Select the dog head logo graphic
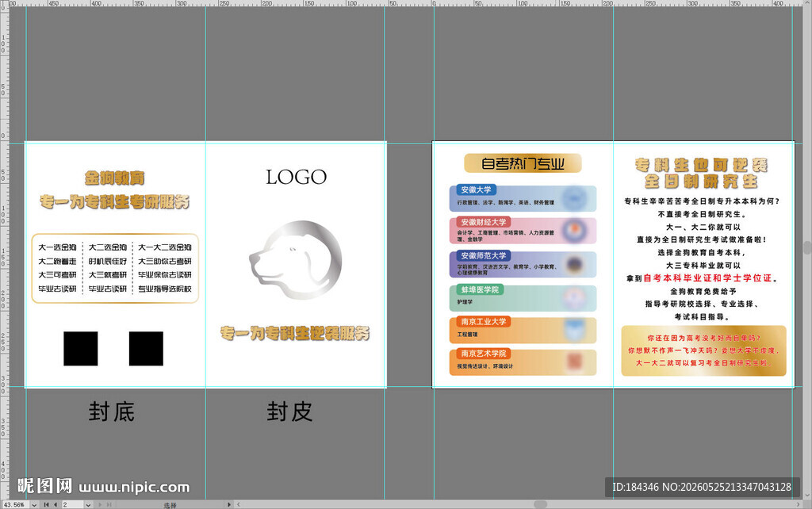 [296, 260]
